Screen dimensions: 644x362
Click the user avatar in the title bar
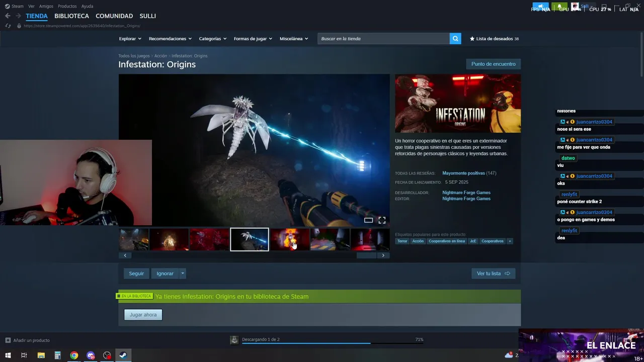tap(575, 7)
